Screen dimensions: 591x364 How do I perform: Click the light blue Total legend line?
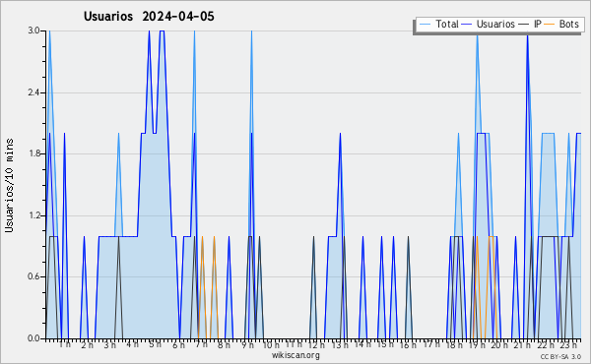[x=425, y=25]
